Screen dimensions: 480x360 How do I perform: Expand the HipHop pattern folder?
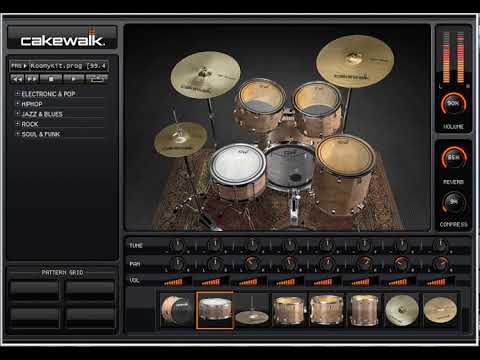[x=18, y=104]
